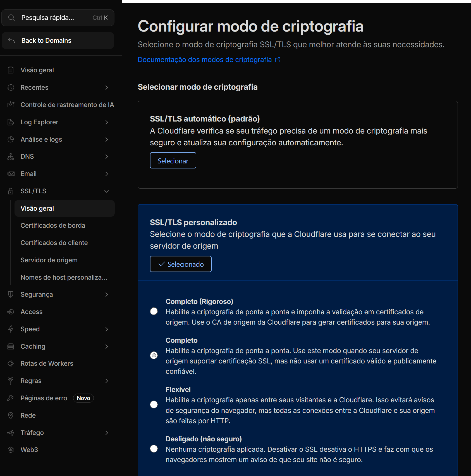Click the Speed lightning bolt icon
The height and width of the screenshot is (476, 471).
tap(10, 329)
